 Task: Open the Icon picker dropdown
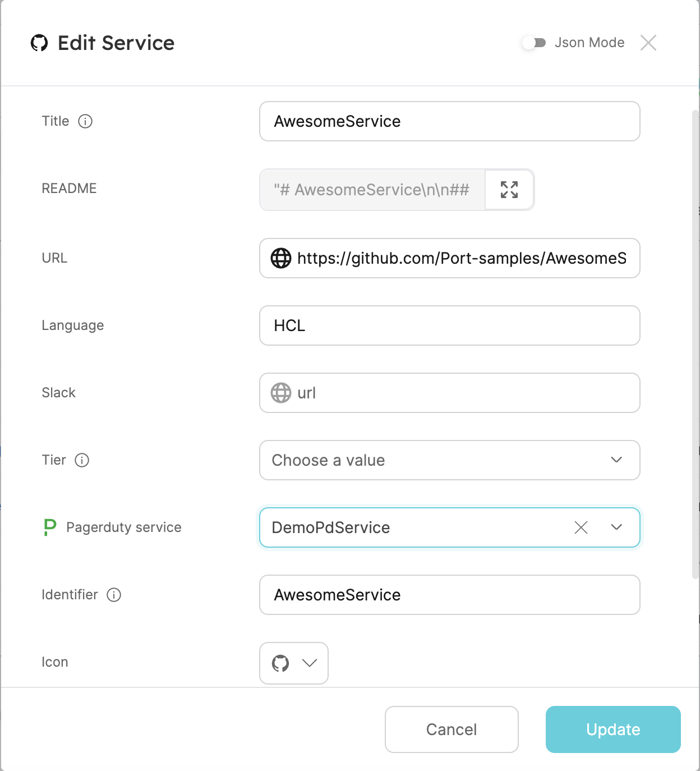pos(294,663)
